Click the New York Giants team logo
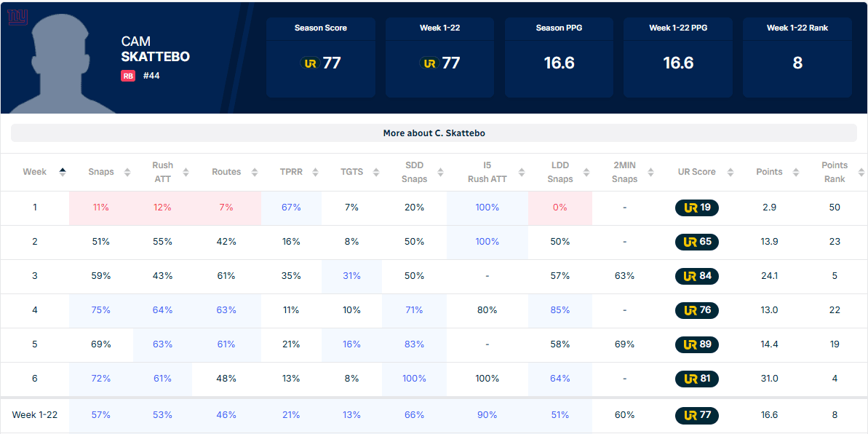 click(17, 17)
